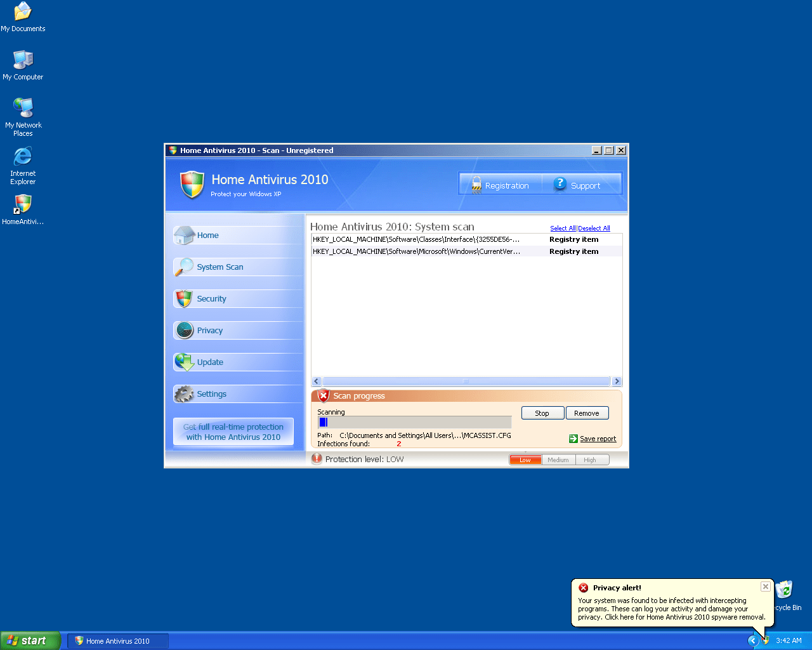Open the Security shield icon
This screenshot has height=650, width=812.
coord(184,299)
